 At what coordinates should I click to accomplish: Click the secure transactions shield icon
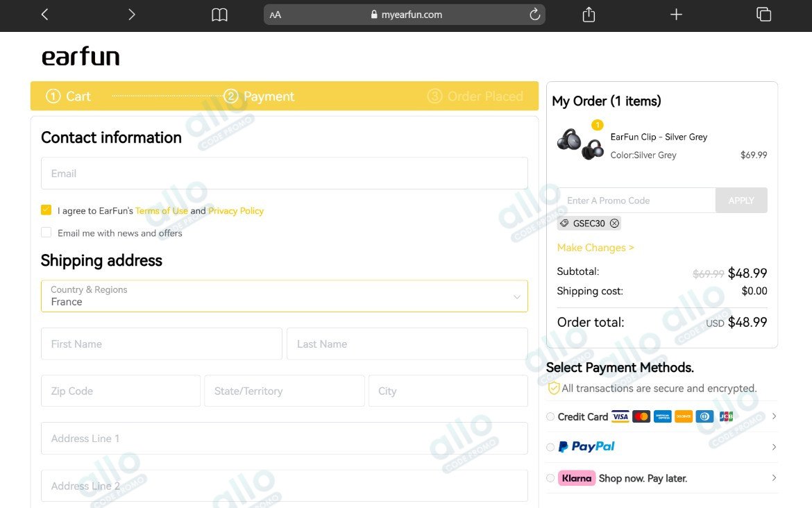(x=554, y=388)
